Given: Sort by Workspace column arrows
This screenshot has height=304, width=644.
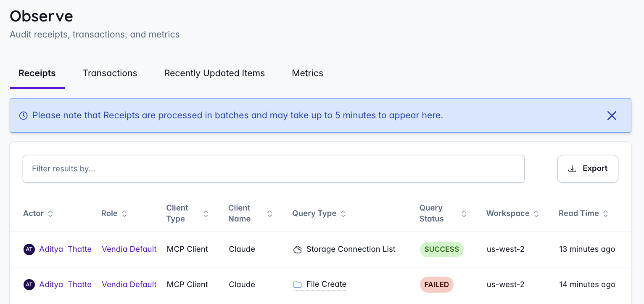Looking at the screenshot, I should 536,213.
